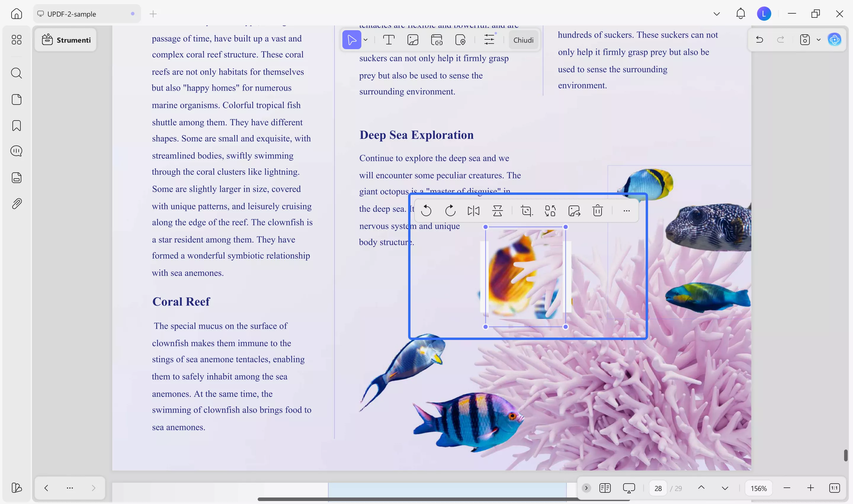Crop the selected image
The width and height of the screenshot is (853, 504).
pyautogui.click(x=526, y=211)
